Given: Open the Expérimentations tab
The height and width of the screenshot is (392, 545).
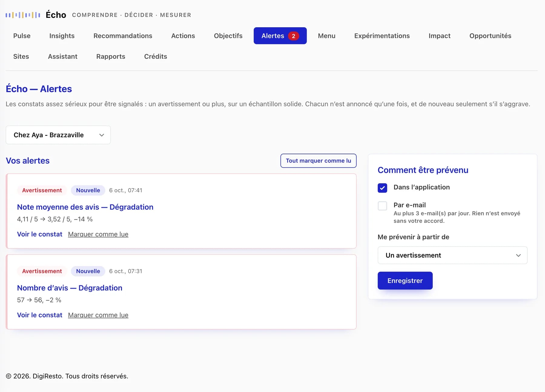Looking at the screenshot, I should tap(382, 36).
